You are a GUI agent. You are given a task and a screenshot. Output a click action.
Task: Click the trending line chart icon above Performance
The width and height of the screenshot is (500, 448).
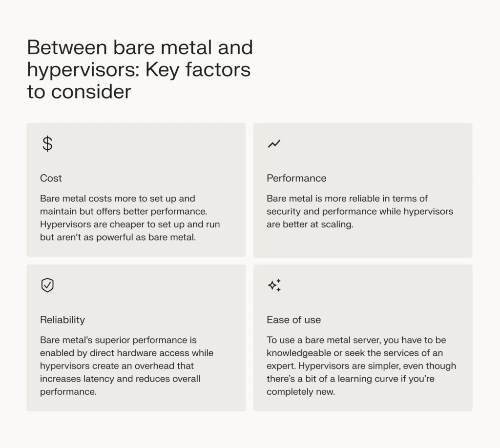(x=274, y=144)
